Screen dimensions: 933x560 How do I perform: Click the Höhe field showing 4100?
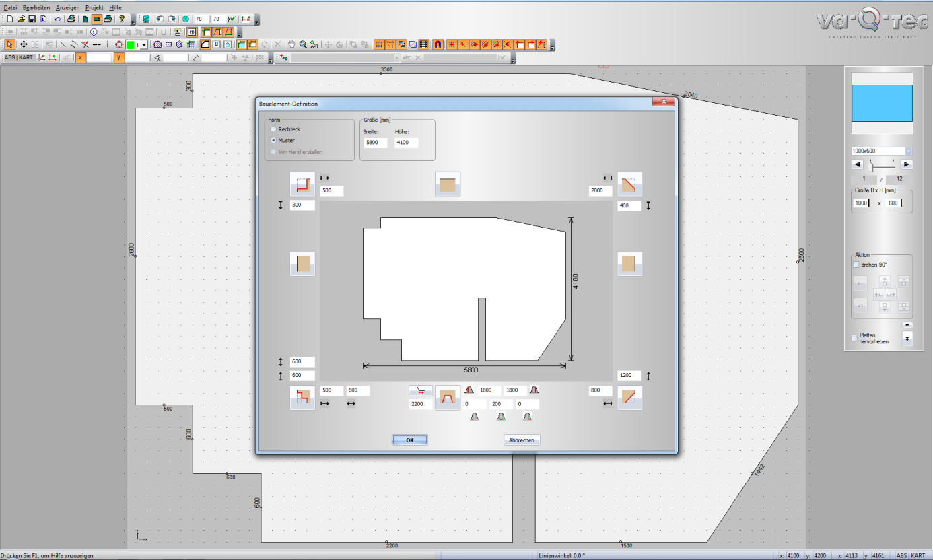click(x=407, y=143)
